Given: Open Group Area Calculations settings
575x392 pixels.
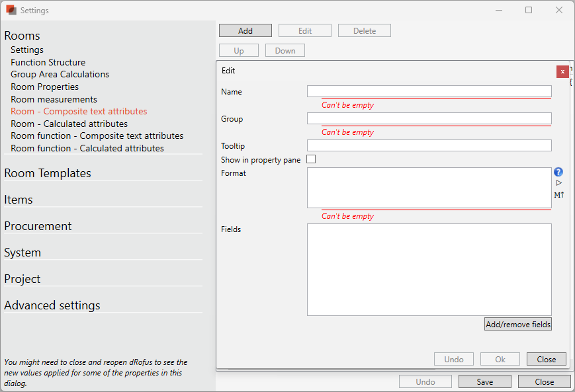Looking at the screenshot, I should (x=60, y=75).
